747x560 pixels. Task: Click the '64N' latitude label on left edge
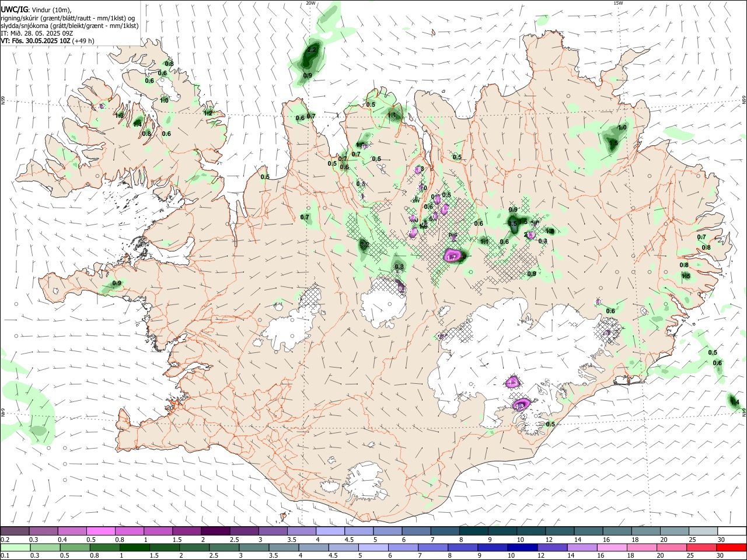click(3, 412)
